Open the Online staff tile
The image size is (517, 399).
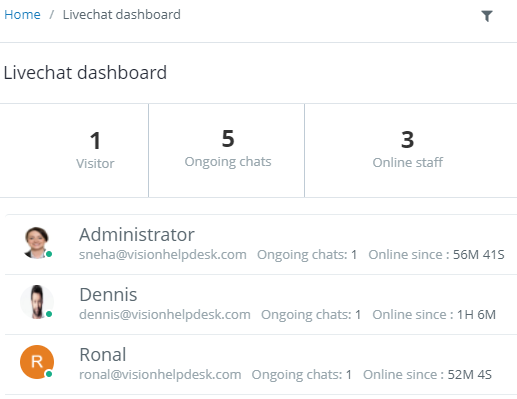(411, 150)
